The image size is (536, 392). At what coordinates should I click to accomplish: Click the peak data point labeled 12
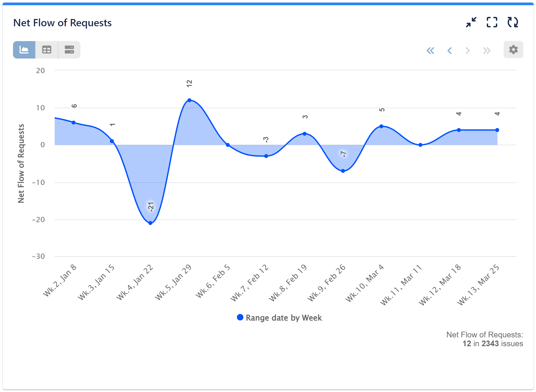click(189, 100)
